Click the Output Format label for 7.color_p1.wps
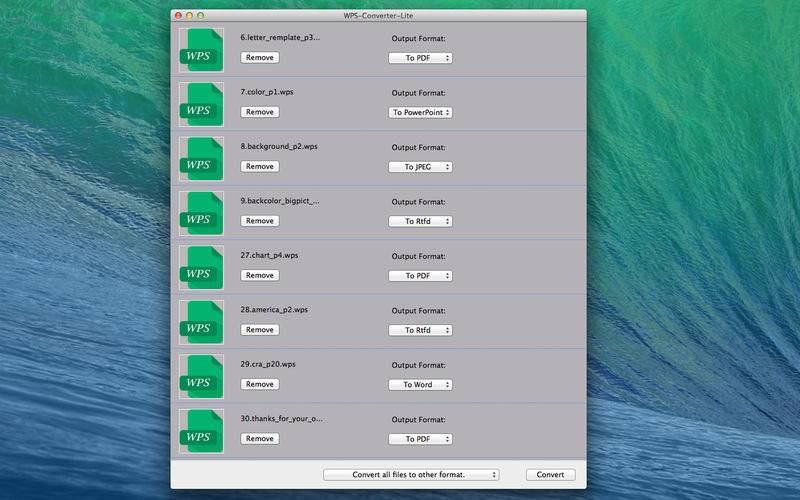800x500 pixels. pyautogui.click(x=418, y=93)
